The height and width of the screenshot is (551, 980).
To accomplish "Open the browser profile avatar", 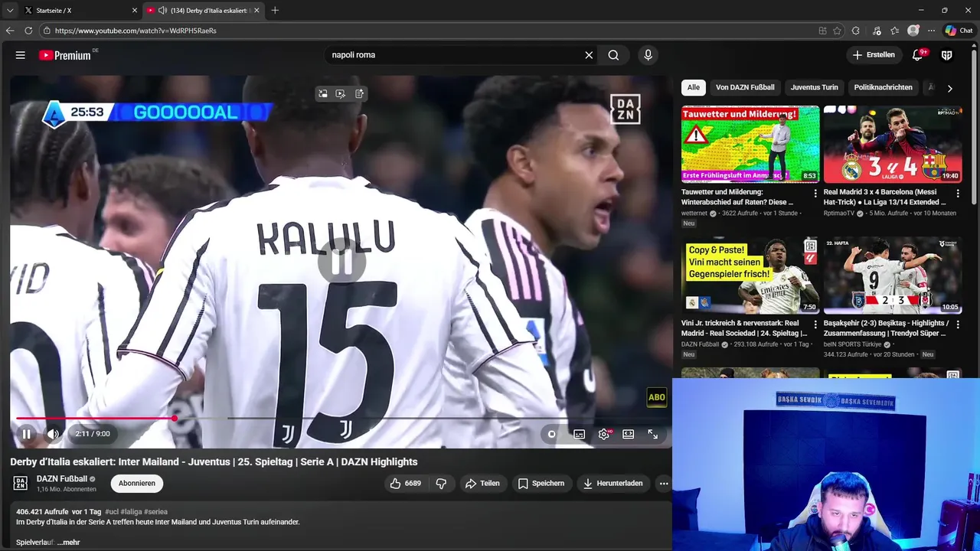I will coord(913,31).
